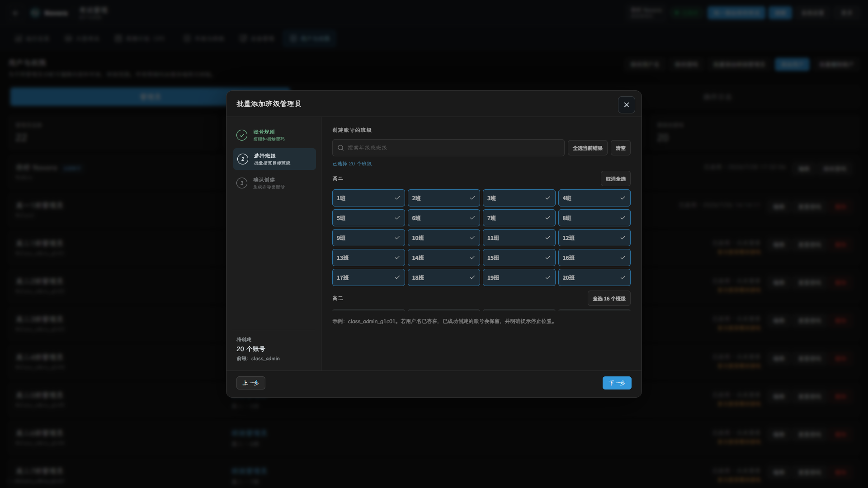Uncheck 14班
Viewport: 868px width, 488px height.
pyautogui.click(x=443, y=258)
